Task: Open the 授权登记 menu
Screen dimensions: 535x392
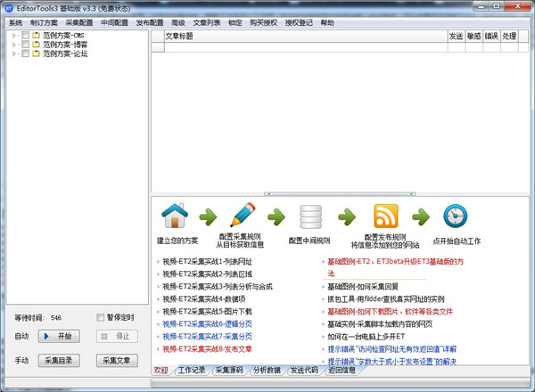Action: (299, 23)
